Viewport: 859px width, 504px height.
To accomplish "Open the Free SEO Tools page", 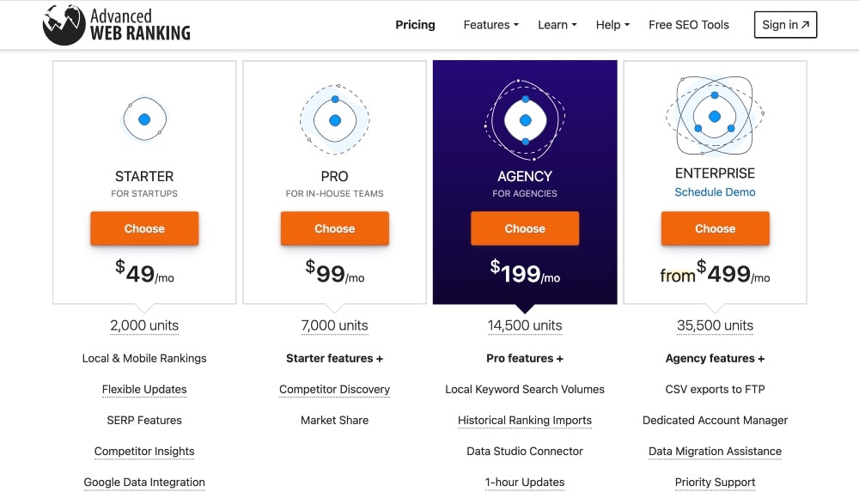I will click(688, 25).
